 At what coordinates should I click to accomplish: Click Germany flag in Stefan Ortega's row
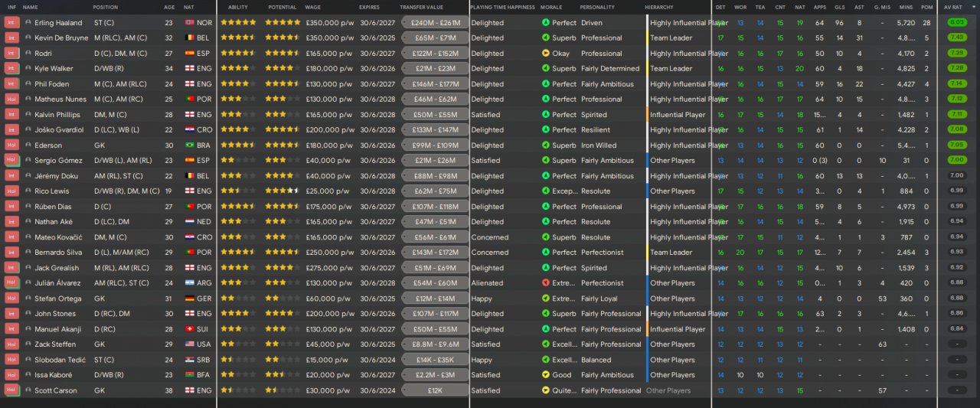(x=190, y=299)
